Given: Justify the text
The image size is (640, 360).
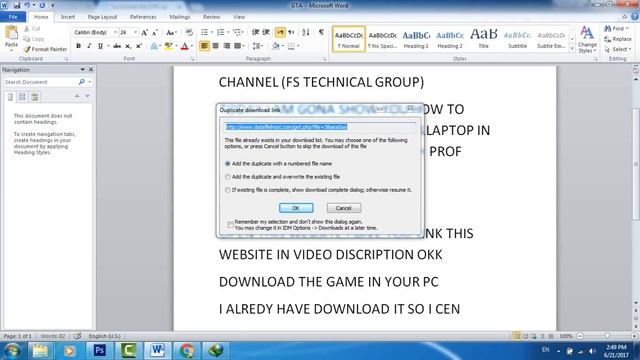Looking at the screenshot, I should [237, 46].
